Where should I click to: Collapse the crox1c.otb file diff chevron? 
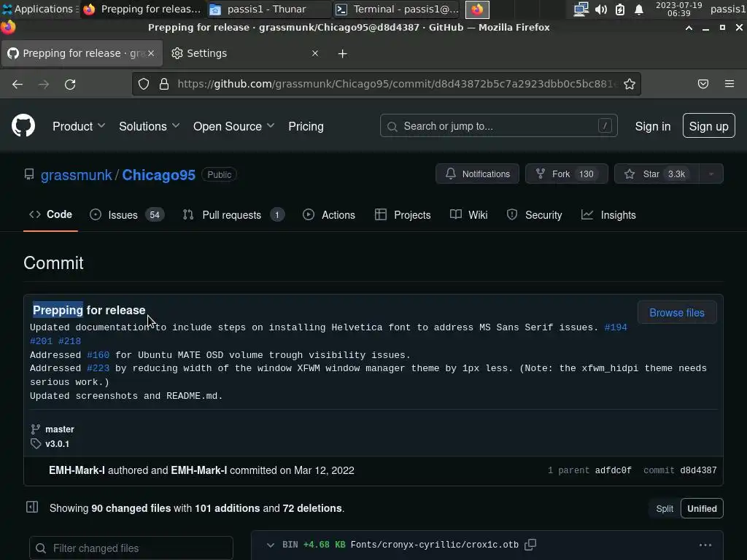tap(271, 545)
